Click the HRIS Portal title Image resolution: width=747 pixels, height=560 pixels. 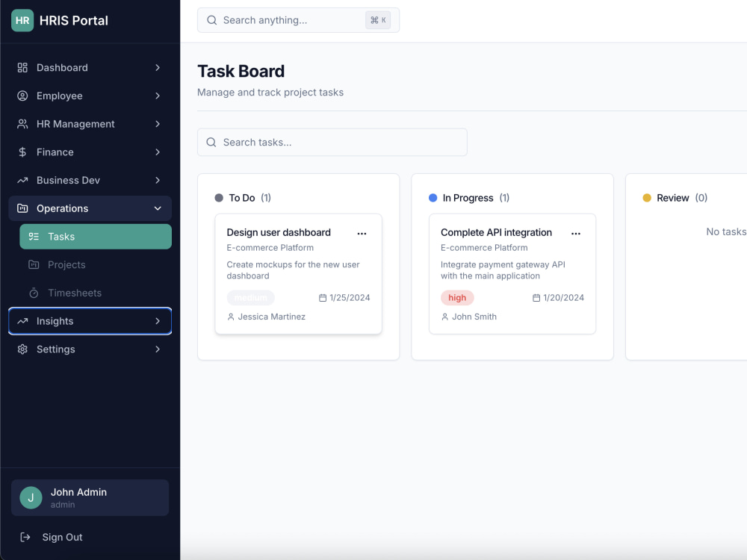point(74,20)
